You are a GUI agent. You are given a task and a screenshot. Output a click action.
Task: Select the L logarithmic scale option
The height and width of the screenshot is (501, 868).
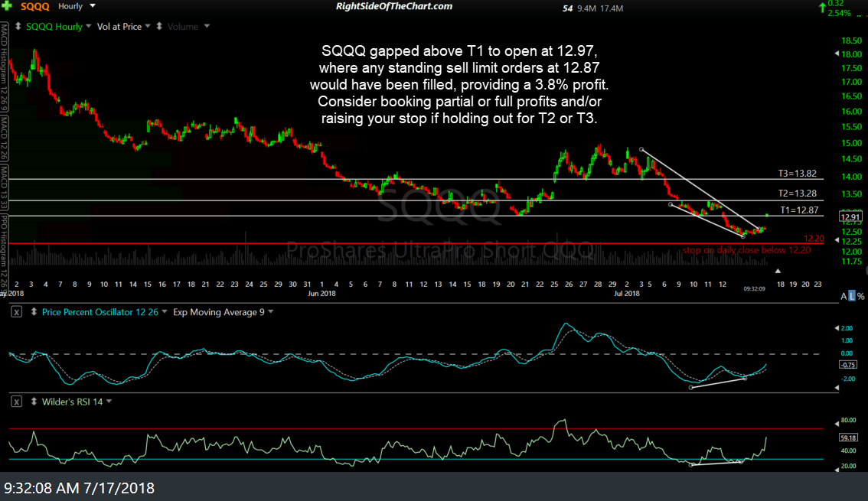[x=852, y=297]
